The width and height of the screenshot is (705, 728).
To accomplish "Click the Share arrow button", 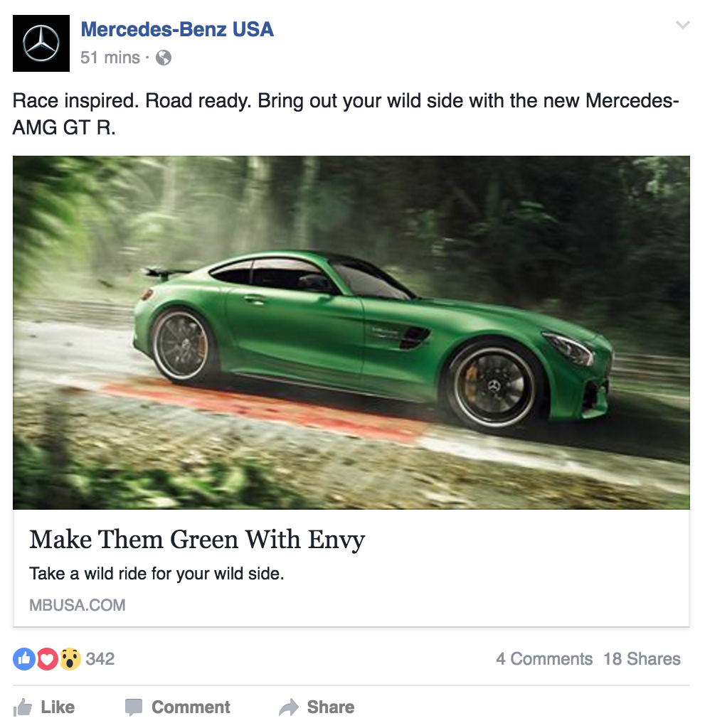I will point(317,707).
